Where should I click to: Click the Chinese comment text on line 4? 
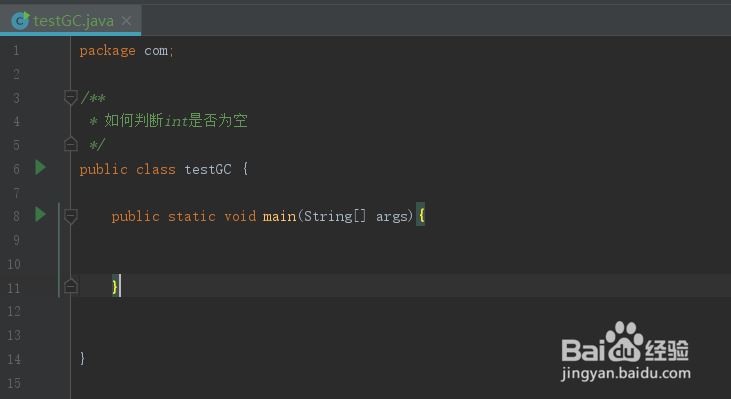(176, 121)
